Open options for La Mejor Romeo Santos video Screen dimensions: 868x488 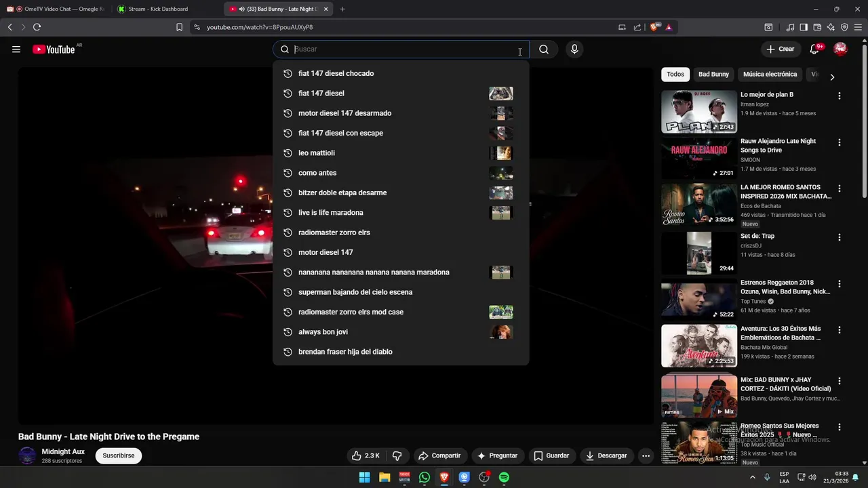[x=840, y=189]
